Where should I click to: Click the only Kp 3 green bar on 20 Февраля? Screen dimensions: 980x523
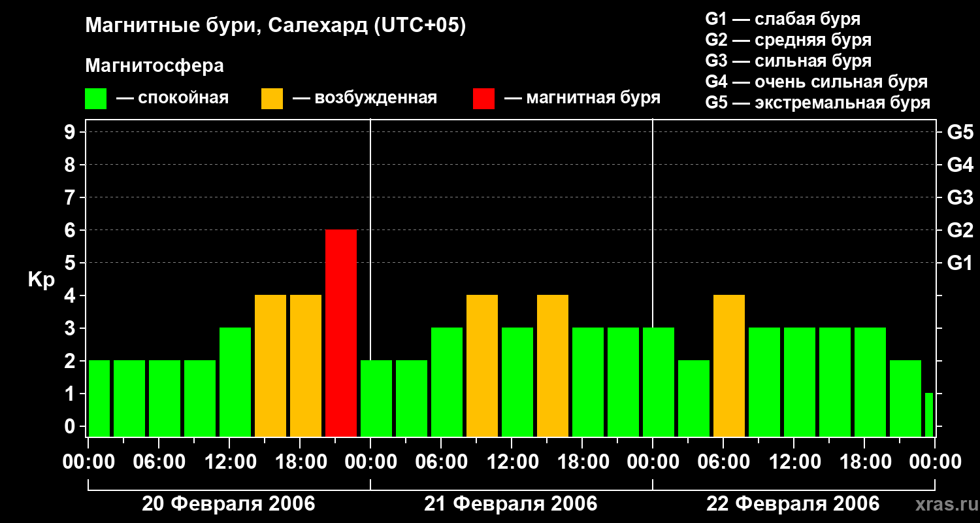(x=235, y=382)
